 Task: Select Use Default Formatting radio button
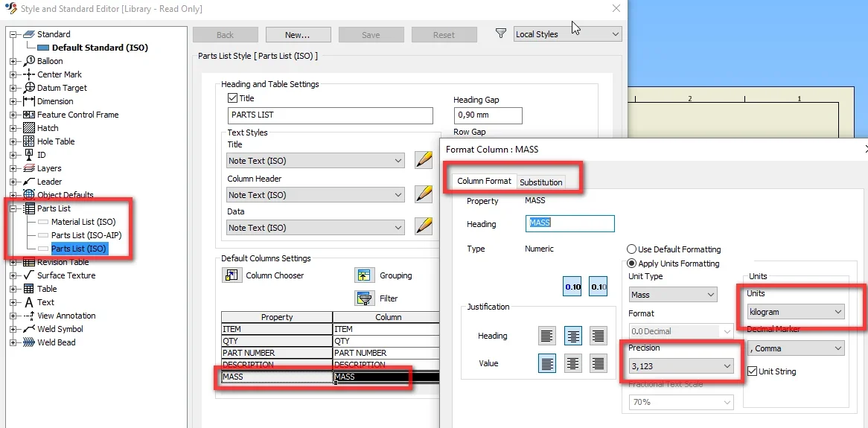click(631, 249)
